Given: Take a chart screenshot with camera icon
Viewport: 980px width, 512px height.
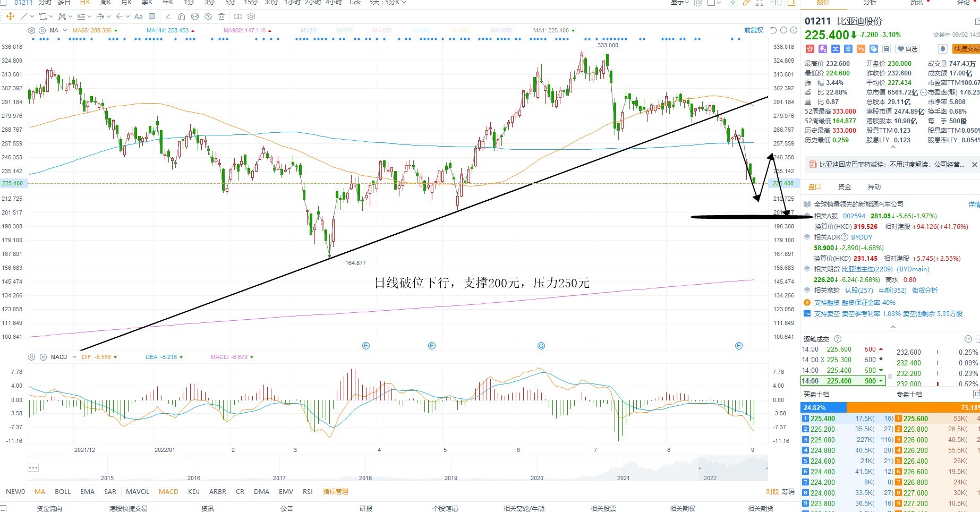Looking at the screenshot, I should pyautogui.click(x=733, y=3).
